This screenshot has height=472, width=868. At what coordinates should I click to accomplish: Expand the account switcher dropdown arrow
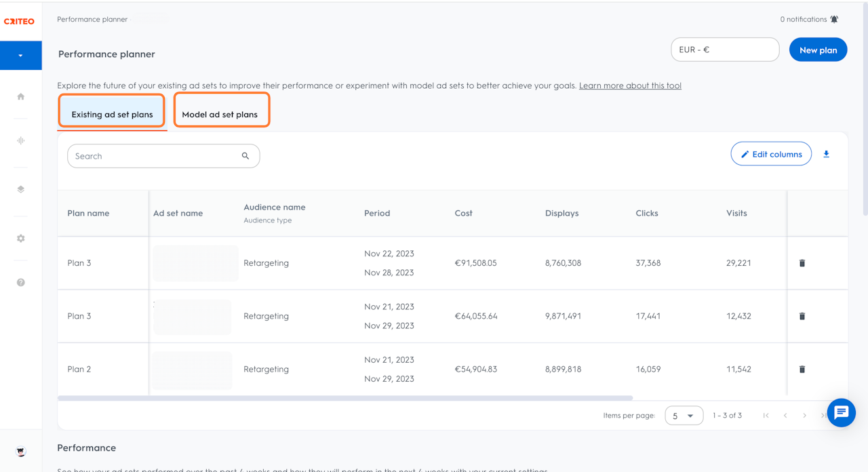pyautogui.click(x=20, y=56)
